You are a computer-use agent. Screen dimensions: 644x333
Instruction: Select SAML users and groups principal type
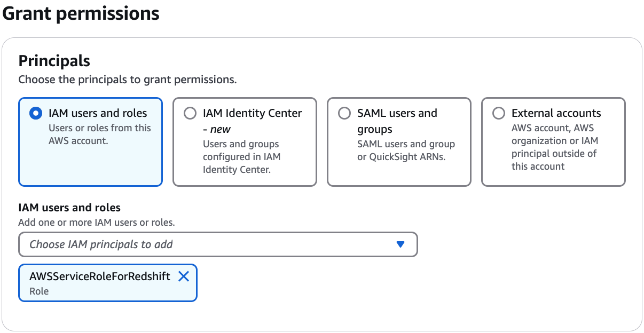(344, 113)
